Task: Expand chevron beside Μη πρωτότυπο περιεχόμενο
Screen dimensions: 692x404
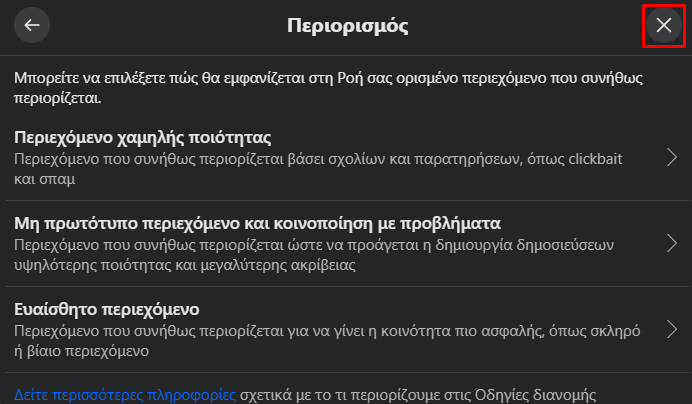Action: pos(672,243)
